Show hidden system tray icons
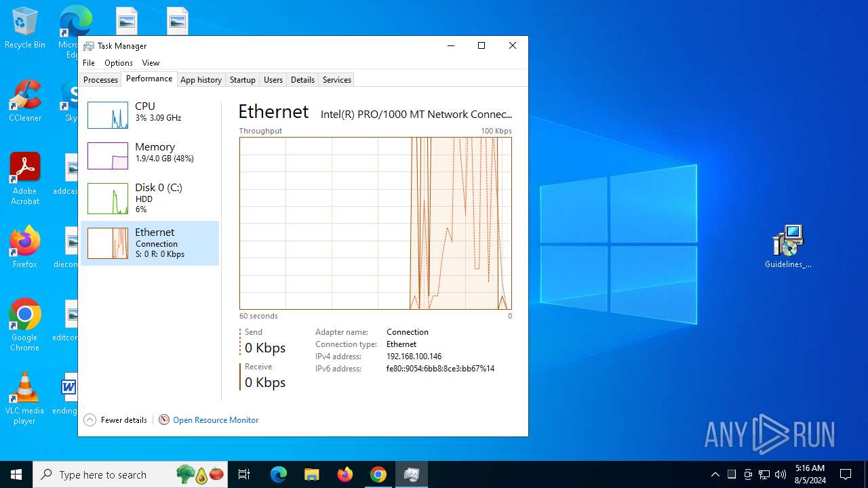868x488 pixels. [715, 474]
